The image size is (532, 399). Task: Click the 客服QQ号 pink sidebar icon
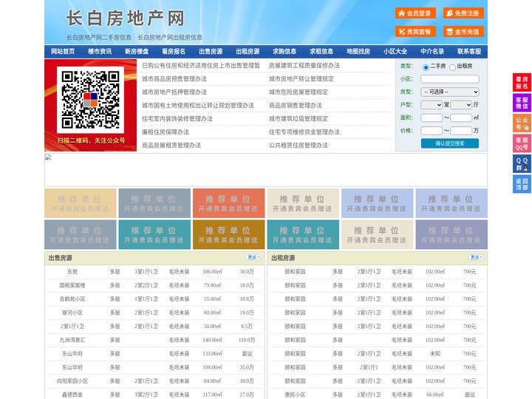(522, 143)
